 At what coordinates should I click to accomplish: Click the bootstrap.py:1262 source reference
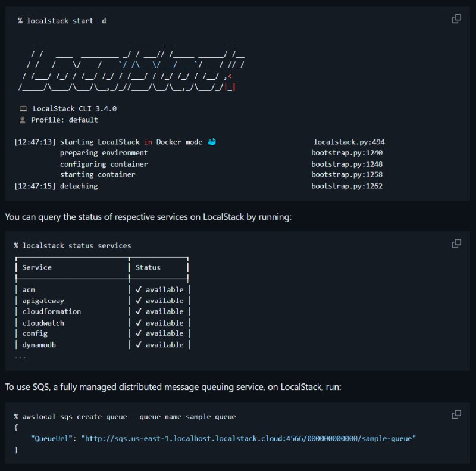pos(347,186)
